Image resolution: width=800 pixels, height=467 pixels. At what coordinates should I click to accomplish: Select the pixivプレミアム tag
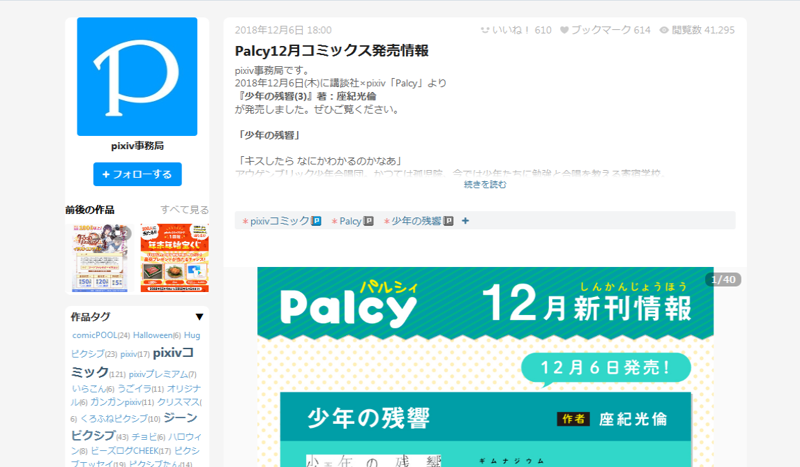pyautogui.click(x=158, y=374)
